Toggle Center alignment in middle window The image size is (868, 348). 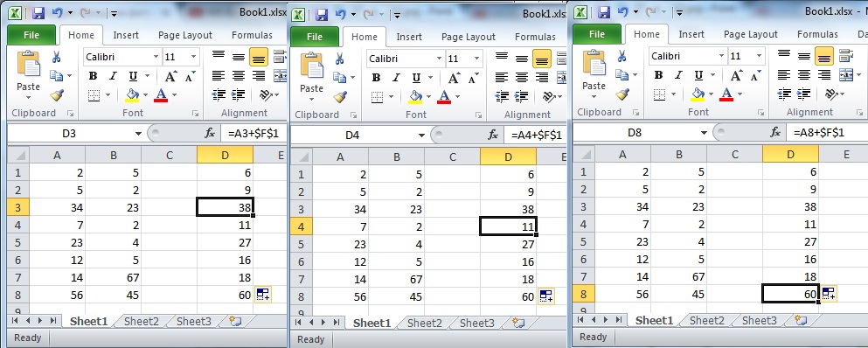pos(522,78)
